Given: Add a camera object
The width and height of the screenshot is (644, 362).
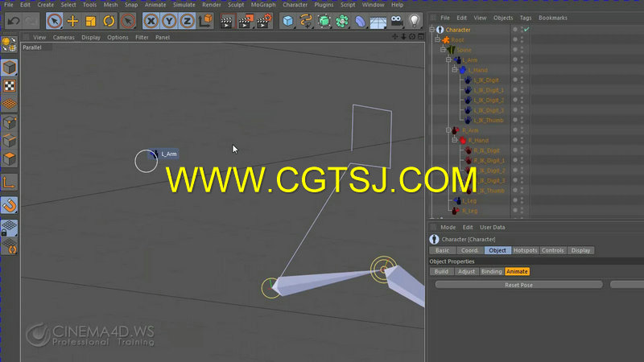Looking at the screenshot, I should tap(396, 21).
